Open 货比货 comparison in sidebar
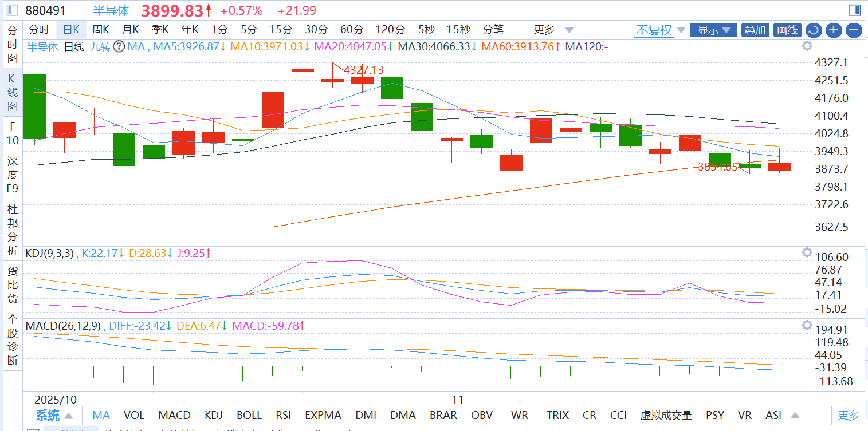The image size is (868, 431). (x=12, y=284)
